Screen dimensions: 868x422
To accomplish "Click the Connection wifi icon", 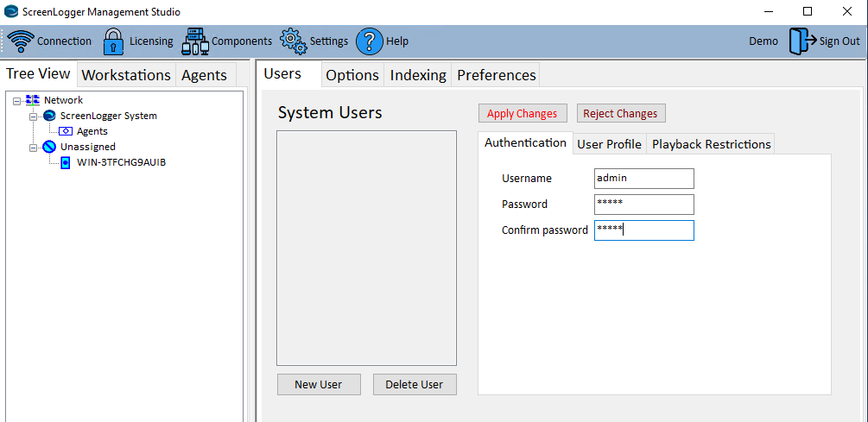I will pos(21,41).
